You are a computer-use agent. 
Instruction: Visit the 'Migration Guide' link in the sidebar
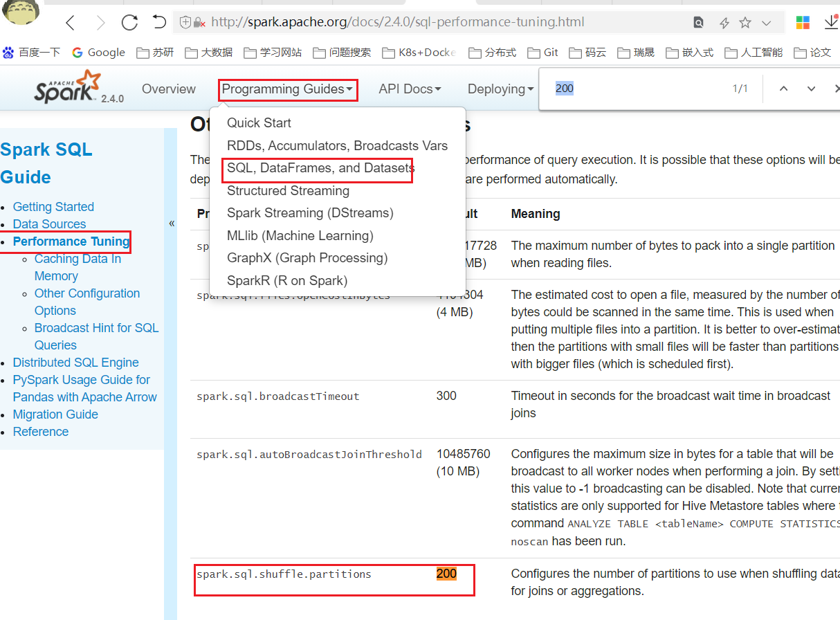pyautogui.click(x=55, y=414)
